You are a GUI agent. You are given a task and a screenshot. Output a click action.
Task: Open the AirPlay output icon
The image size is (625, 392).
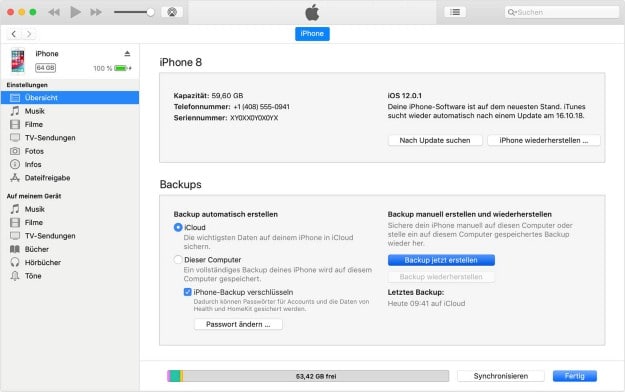pos(172,12)
